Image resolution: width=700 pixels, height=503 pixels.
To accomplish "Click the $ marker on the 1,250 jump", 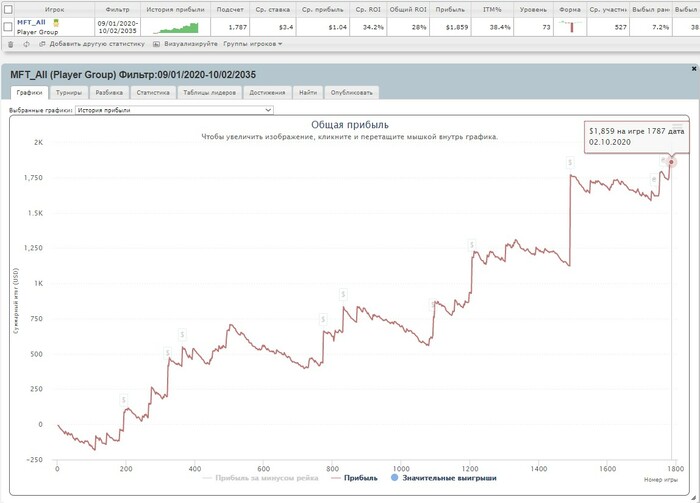I will point(471,245).
